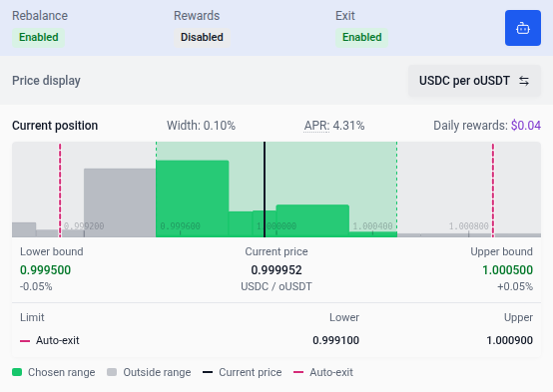Viewport: 553px width, 392px height.
Task: Click the Current position heading
Action: point(55,126)
